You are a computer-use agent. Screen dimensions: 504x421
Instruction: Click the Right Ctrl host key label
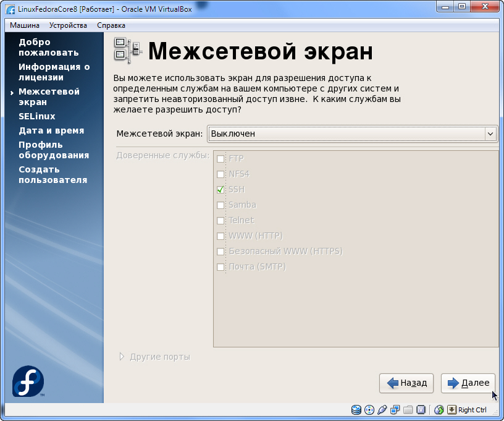coord(472,410)
